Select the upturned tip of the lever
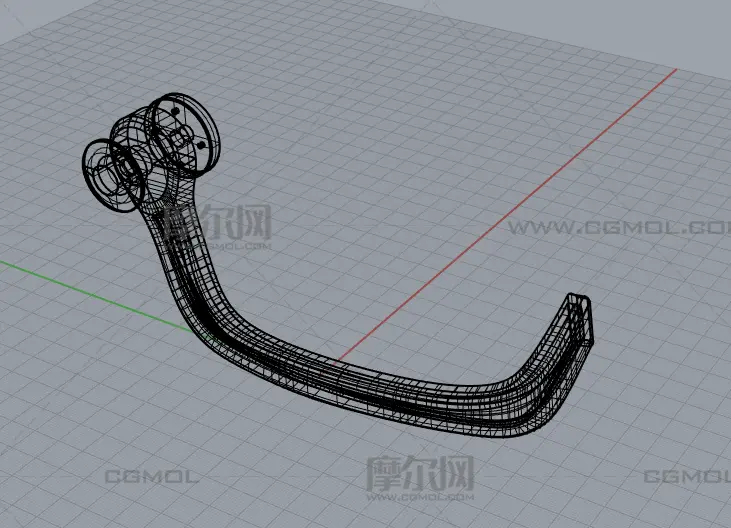Screen dimensions: 731x528 [580, 318]
